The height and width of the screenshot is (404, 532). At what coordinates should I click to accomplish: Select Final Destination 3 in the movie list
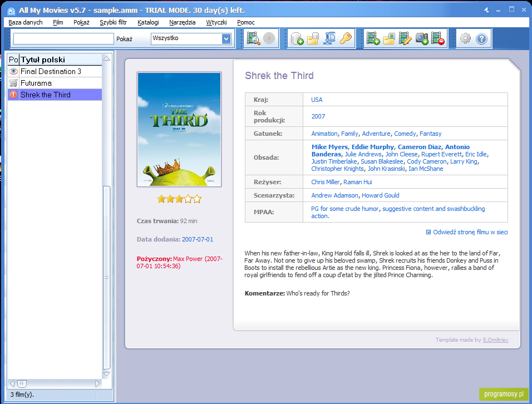55,71
